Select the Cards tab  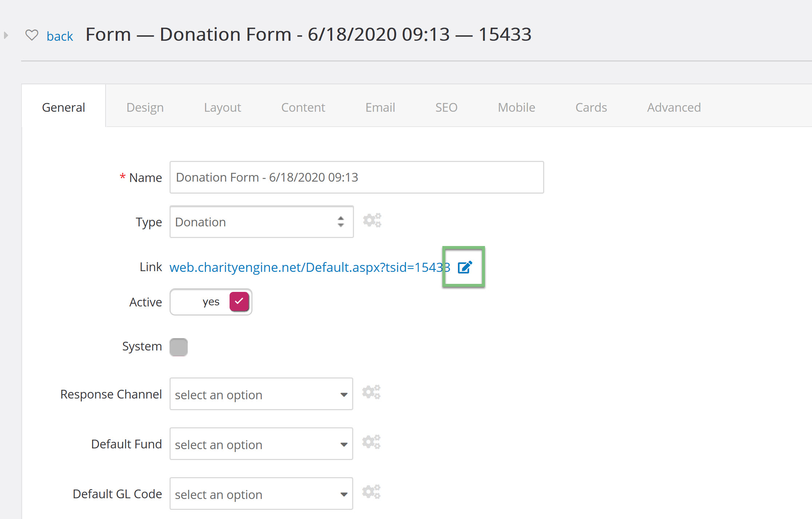tap(591, 107)
